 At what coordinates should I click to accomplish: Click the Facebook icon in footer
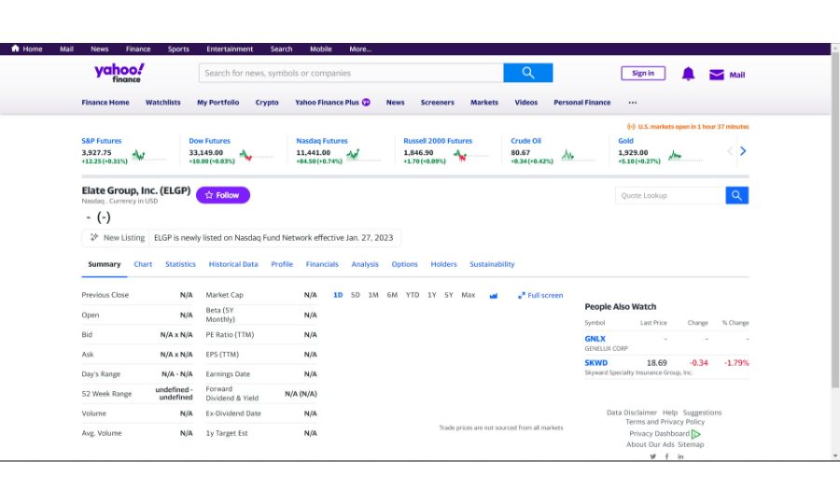(x=666, y=456)
